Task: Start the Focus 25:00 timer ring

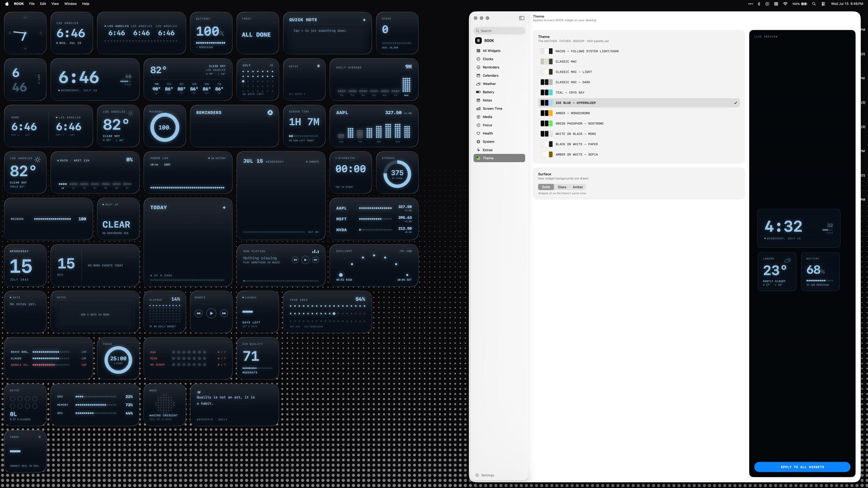Action: [x=118, y=360]
